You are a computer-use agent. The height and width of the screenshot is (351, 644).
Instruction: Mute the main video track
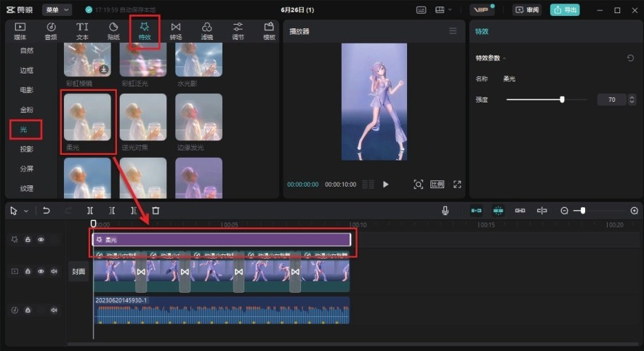[x=54, y=271]
